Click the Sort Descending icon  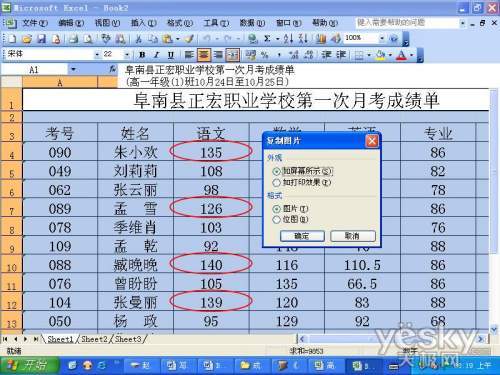click(x=303, y=39)
